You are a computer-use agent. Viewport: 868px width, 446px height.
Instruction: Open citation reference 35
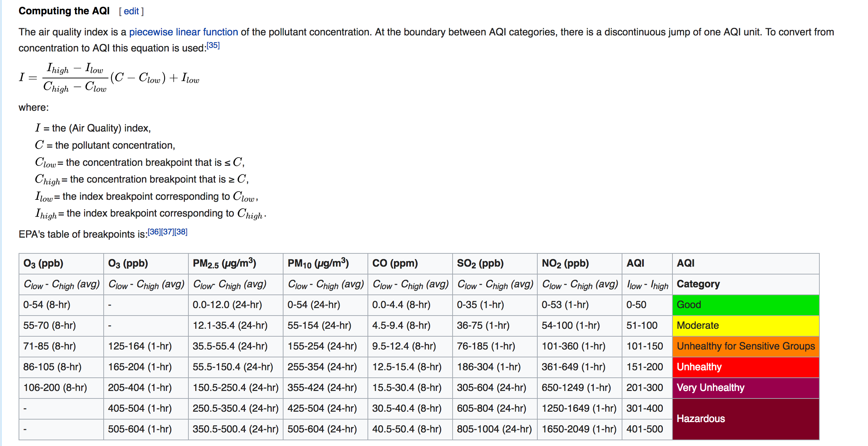[x=213, y=45]
